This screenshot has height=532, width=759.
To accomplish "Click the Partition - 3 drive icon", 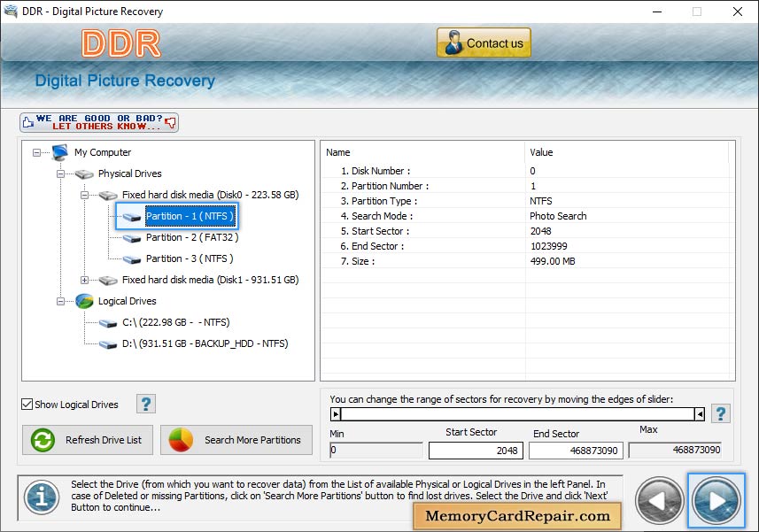I will coord(132,259).
